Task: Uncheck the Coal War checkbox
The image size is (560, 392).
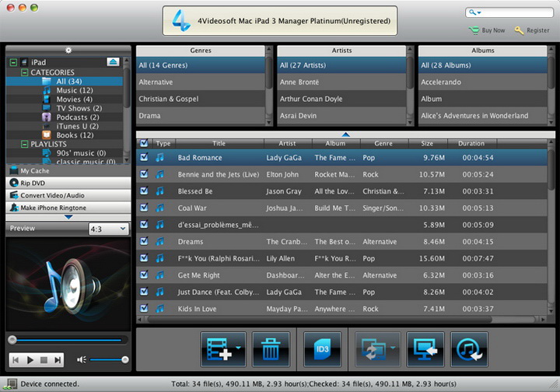Action: pos(144,207)
